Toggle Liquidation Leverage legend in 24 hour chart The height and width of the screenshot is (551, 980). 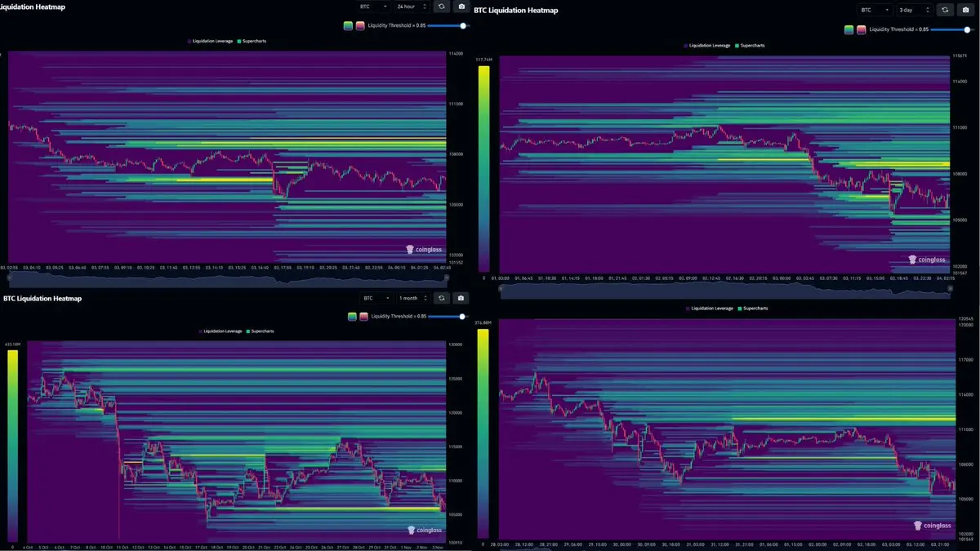[210, 41]
